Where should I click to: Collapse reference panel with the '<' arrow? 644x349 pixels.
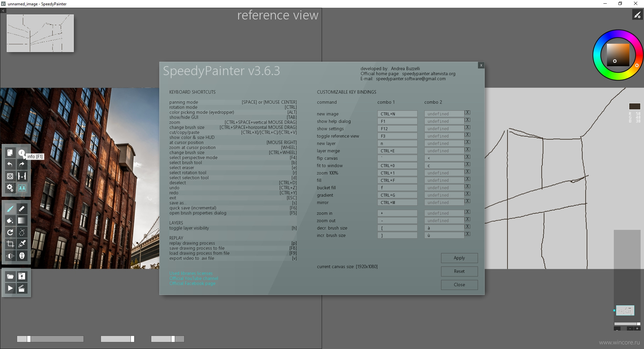pyautogui.click(x=3, y=11)
